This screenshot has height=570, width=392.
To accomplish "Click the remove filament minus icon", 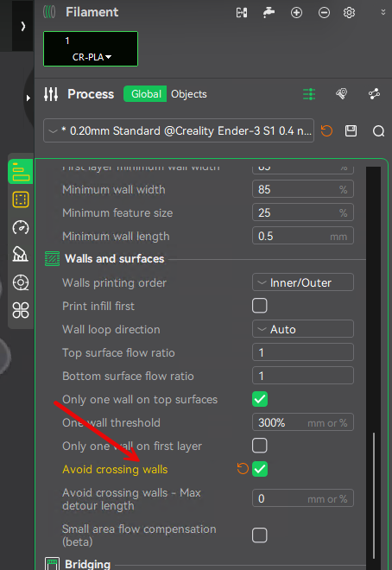I will click(324, 13).
